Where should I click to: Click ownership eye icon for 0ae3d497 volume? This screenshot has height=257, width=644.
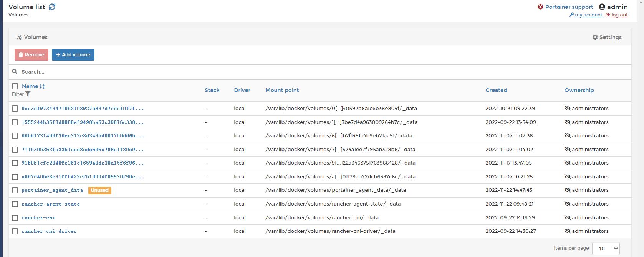coord(567,109)
